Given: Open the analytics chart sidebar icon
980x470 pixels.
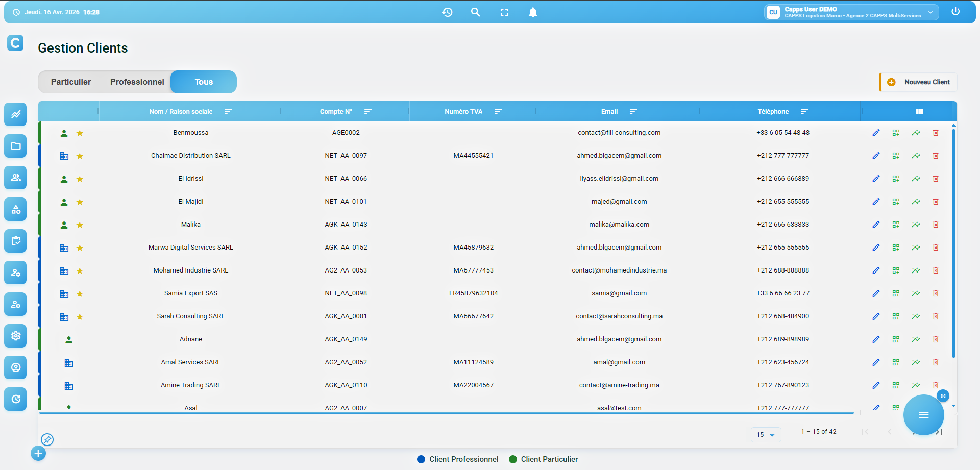Looking at the screenshot, I should [x=16, y=114].
